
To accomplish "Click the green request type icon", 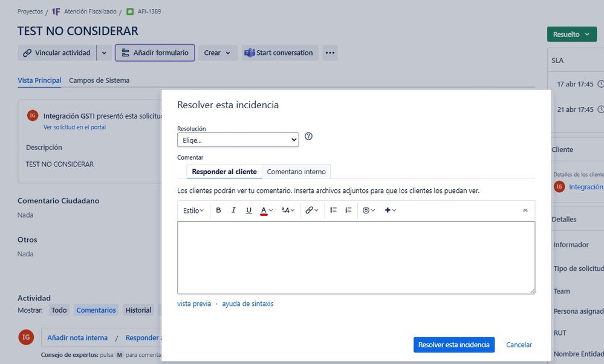I will pos(130,11).
